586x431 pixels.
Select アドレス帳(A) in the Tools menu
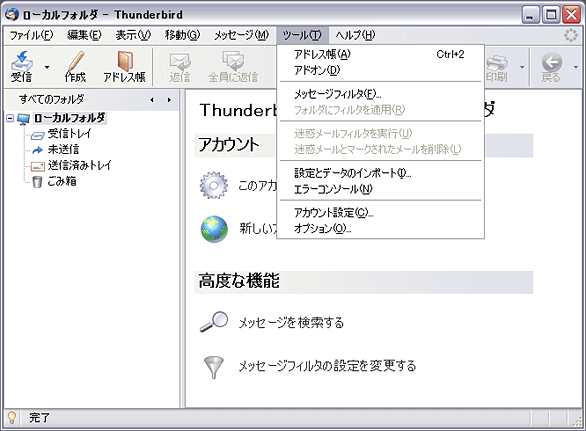pyautogui.click(x=380, y=55)
